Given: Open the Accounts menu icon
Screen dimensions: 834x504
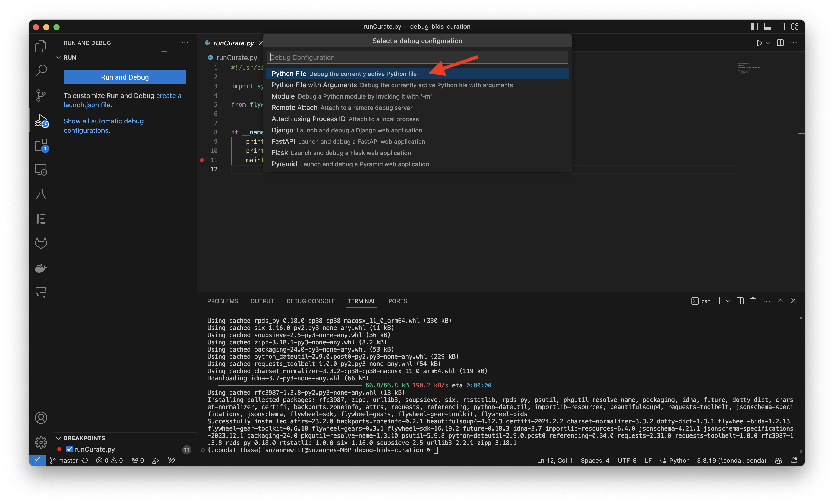Looking at the screenshot, I should pos(41,418).
